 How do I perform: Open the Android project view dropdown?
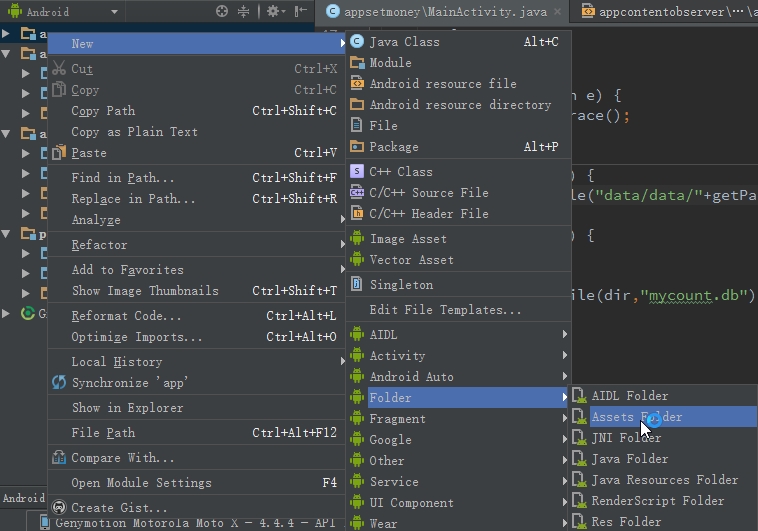[114, 12]
